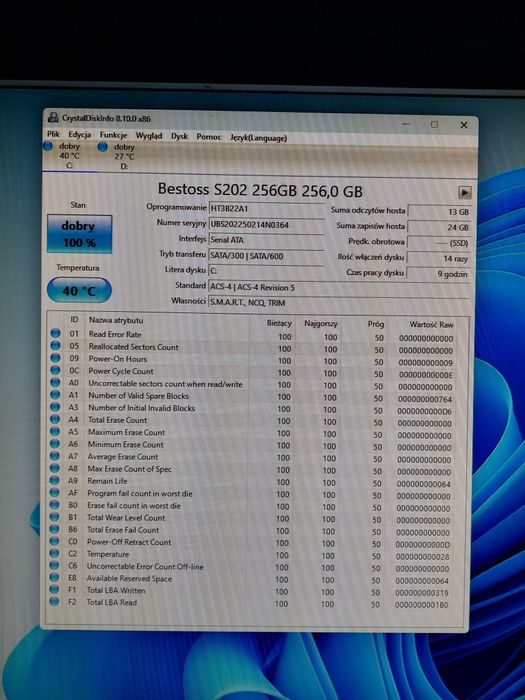Open the Pomoc menu
This screenshot has width=525, height=700.
click(x=209, y=137)
